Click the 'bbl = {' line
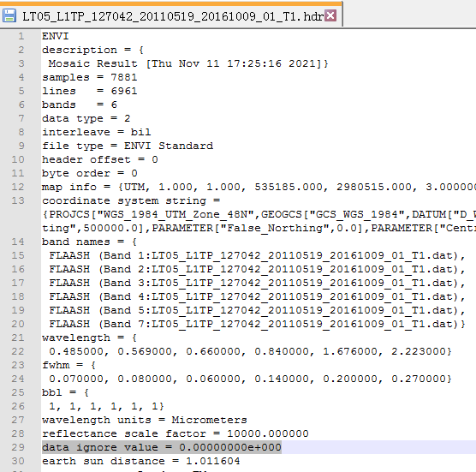The height and width of the screenshot is (472, 476). point(66,392)
